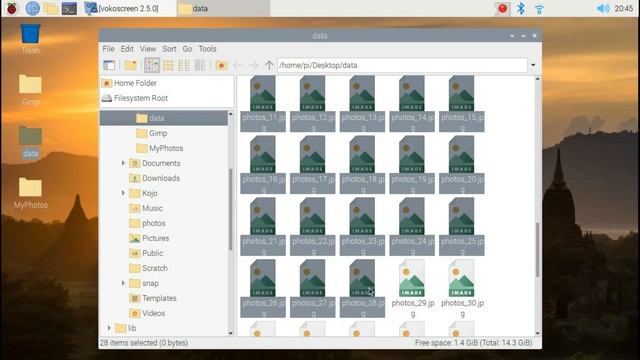The height and width of the screenshot is (360, 640).
Task: Click the '28 items selected' status text
Action: coord(144,343)
